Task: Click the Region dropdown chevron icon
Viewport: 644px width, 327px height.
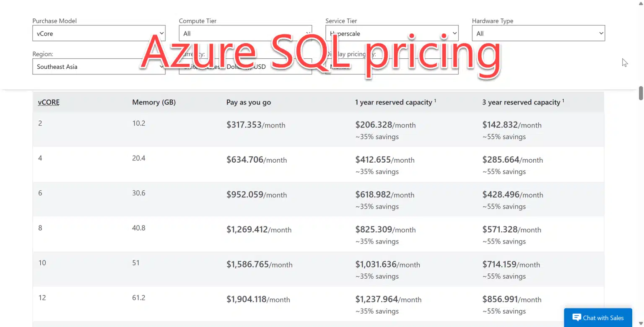Action: (162, 66)
